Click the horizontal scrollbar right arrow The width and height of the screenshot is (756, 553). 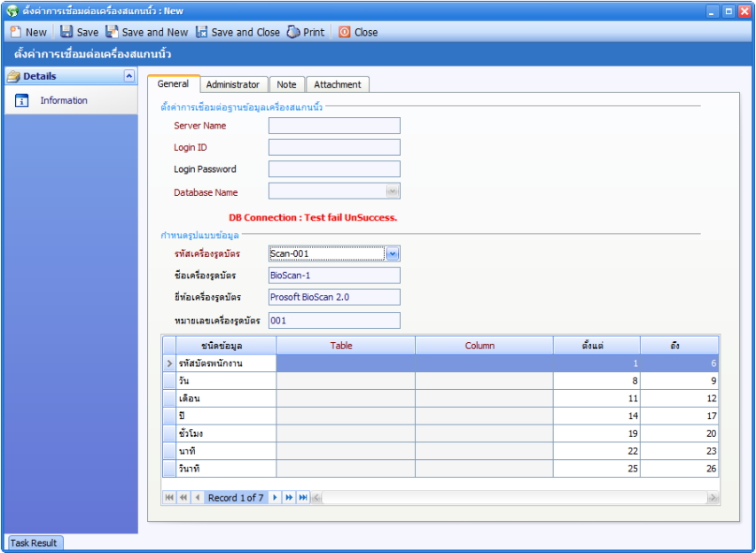[713, 497]
